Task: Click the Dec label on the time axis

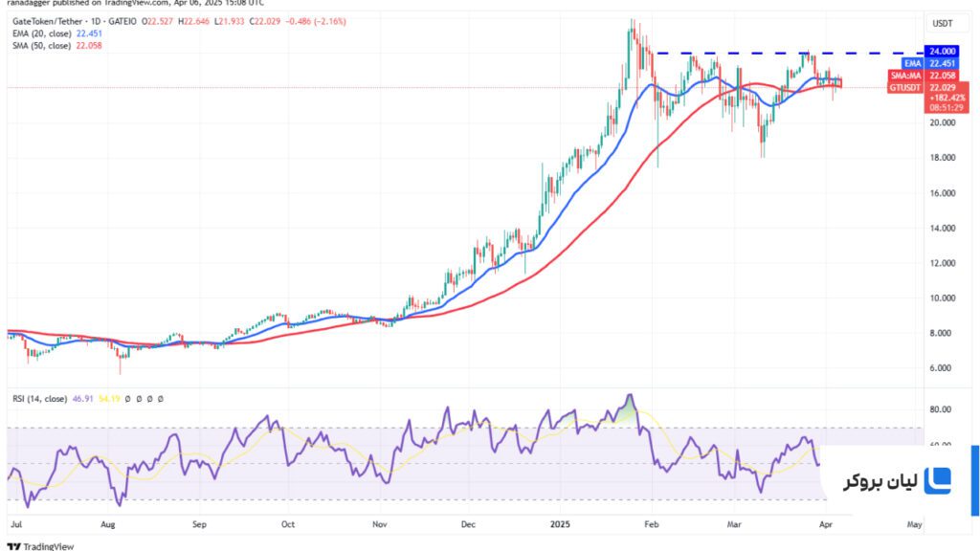Action: 468,524
